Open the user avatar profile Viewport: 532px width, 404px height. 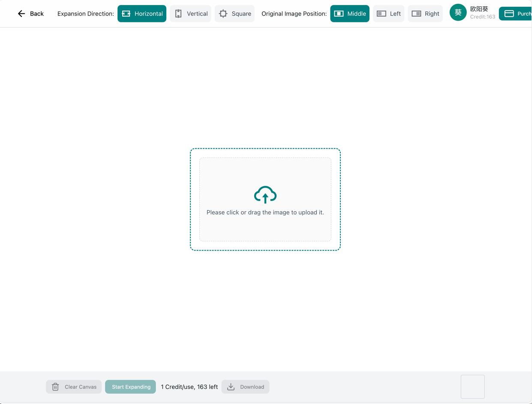click(458, 12)
